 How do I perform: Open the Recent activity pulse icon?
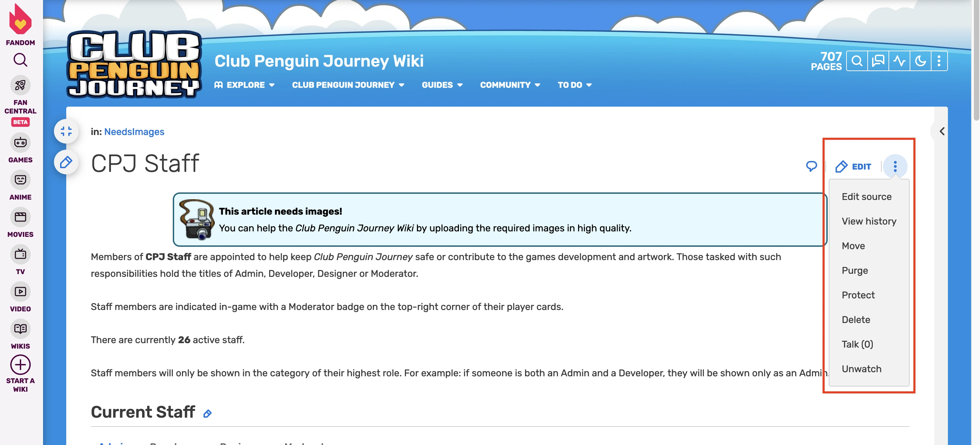[x=899, y=61]
